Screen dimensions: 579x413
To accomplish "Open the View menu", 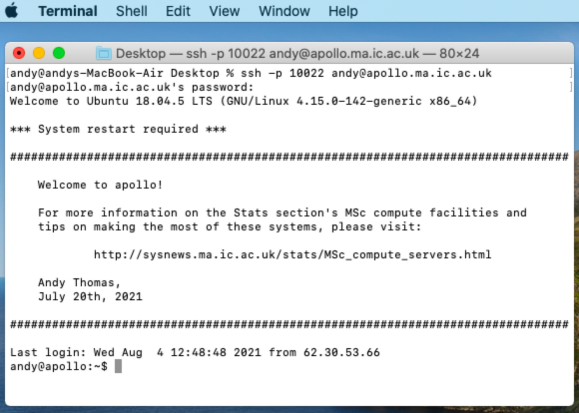I will click(x=225, y=11).
